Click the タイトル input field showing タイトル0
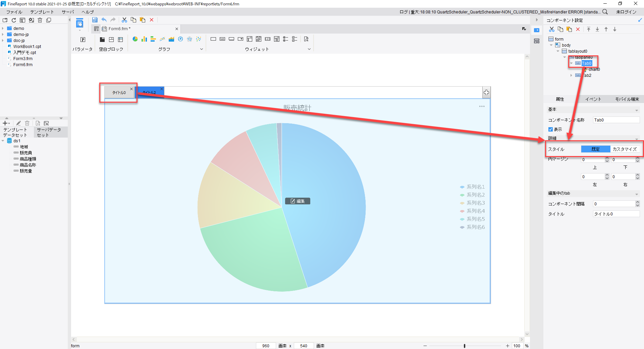The width and height of the screenshot is (644, 349). coord(616,214)
